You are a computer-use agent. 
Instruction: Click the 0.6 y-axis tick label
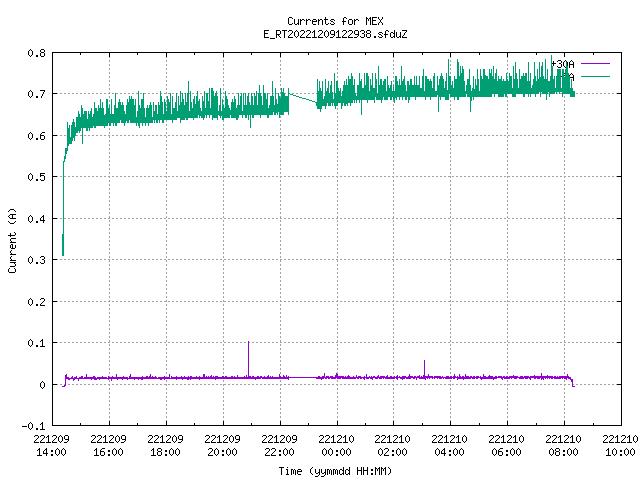(36, 136)
